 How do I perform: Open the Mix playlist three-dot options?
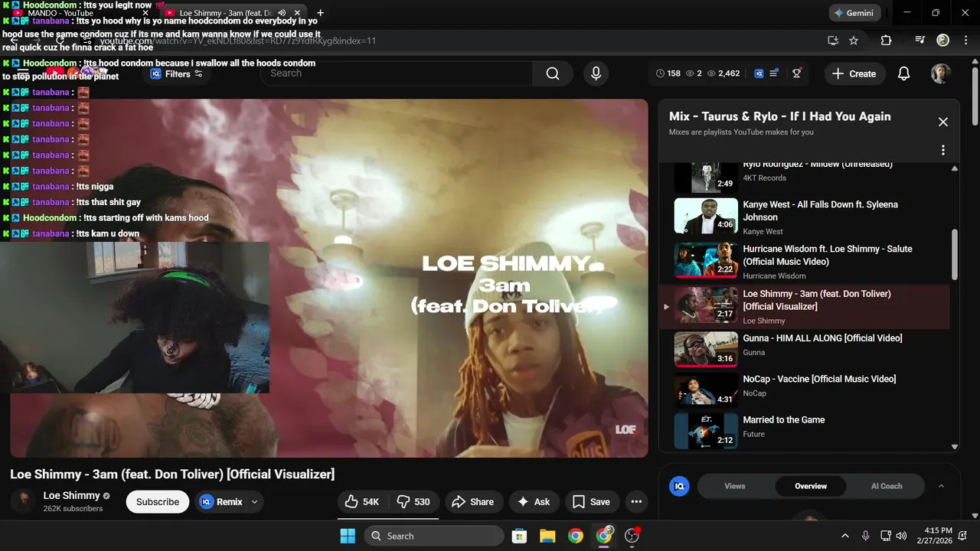tap(943, 150)
